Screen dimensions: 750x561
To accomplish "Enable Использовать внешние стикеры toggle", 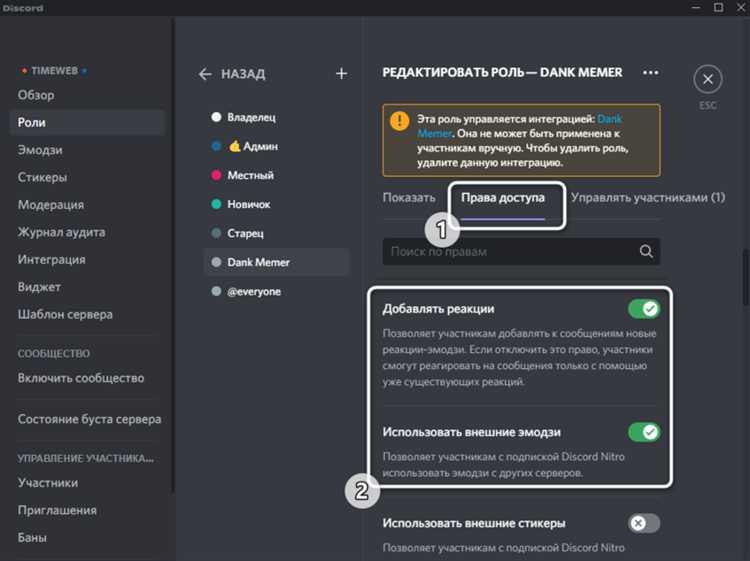I will [644, 523].
